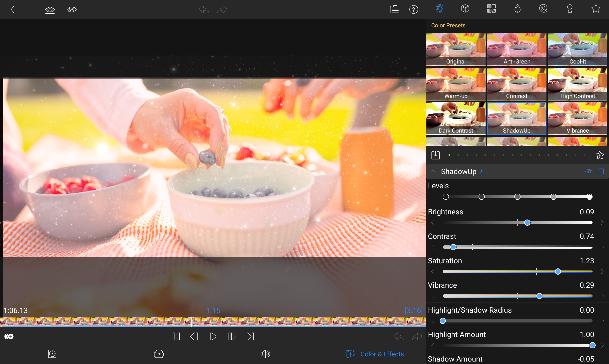Open the favorites star tab icon
609x364 pixels.
click(x=596, y=9)
